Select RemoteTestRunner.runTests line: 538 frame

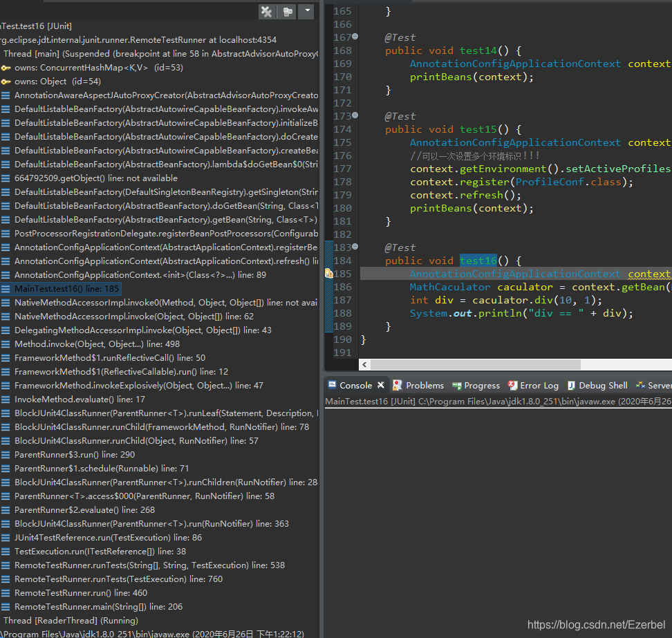(x=149, y=565)
